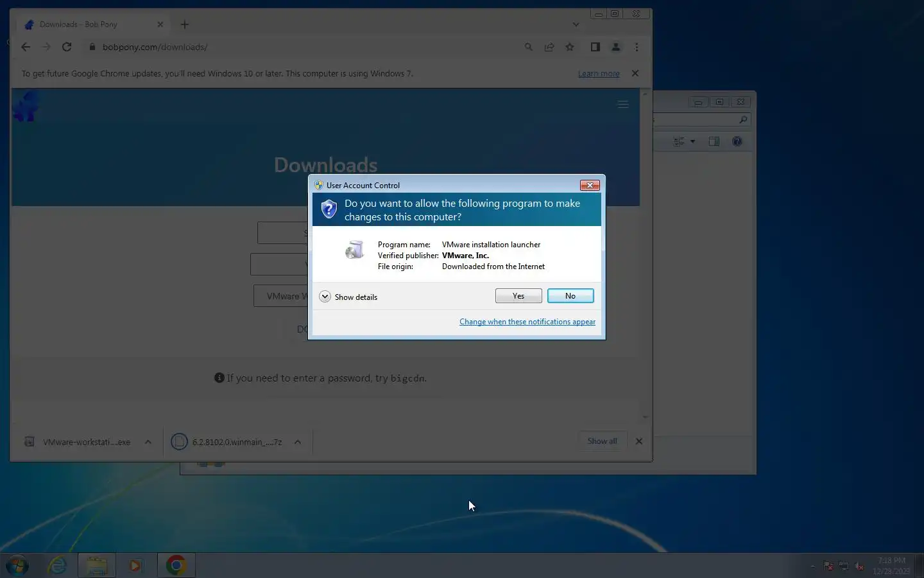Allow VMware installer by clicking Yes
The image size is (924, 578).
518,296
